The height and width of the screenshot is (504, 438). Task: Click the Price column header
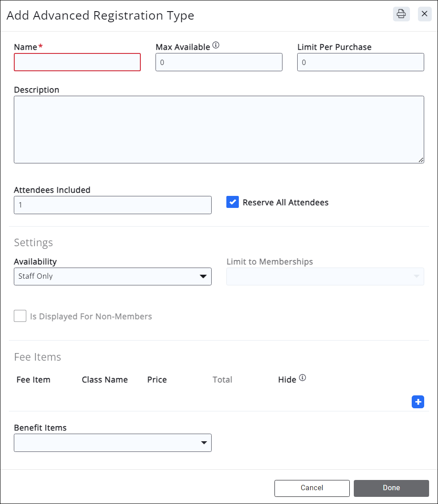157,380
